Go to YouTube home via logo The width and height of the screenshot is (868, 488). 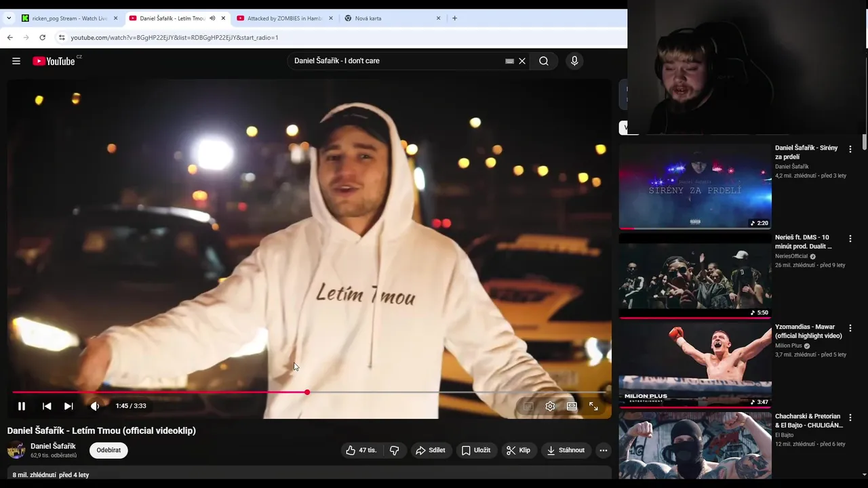[x=54, y=61]
